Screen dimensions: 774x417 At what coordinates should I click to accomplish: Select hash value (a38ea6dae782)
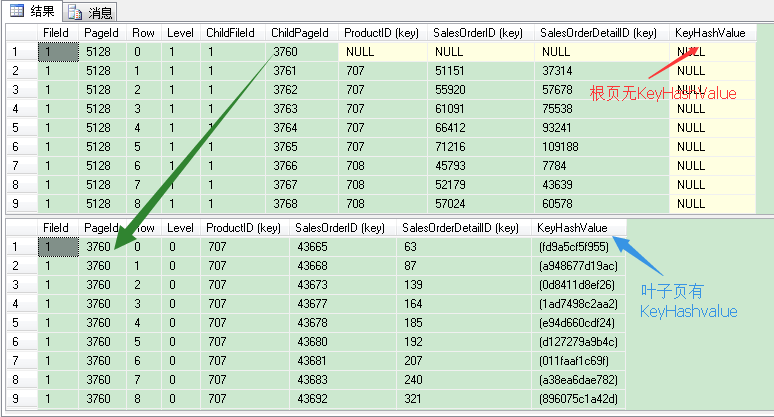[x=579, y=380]
